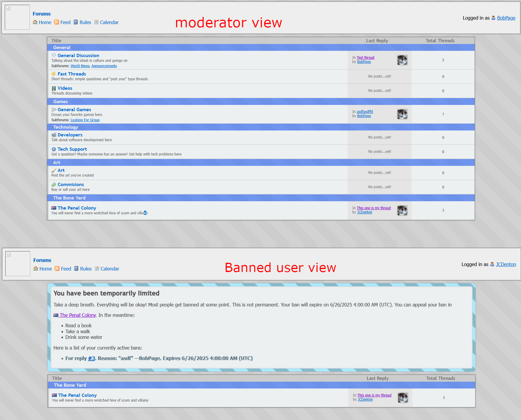Open the Tech Support forum
521x420 pixels.
tap(72, 149)
